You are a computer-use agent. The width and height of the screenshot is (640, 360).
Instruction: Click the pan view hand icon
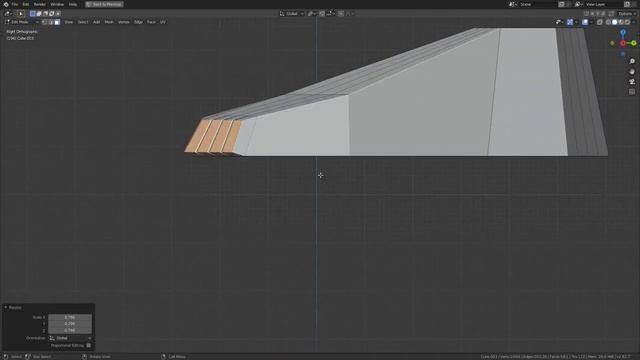pyautogui.click(x=632, y=71)
